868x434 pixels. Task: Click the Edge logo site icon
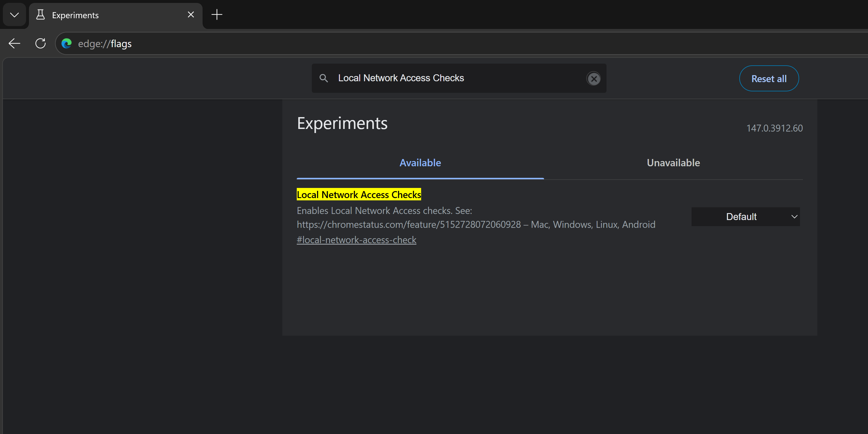[x=67, y=43]
